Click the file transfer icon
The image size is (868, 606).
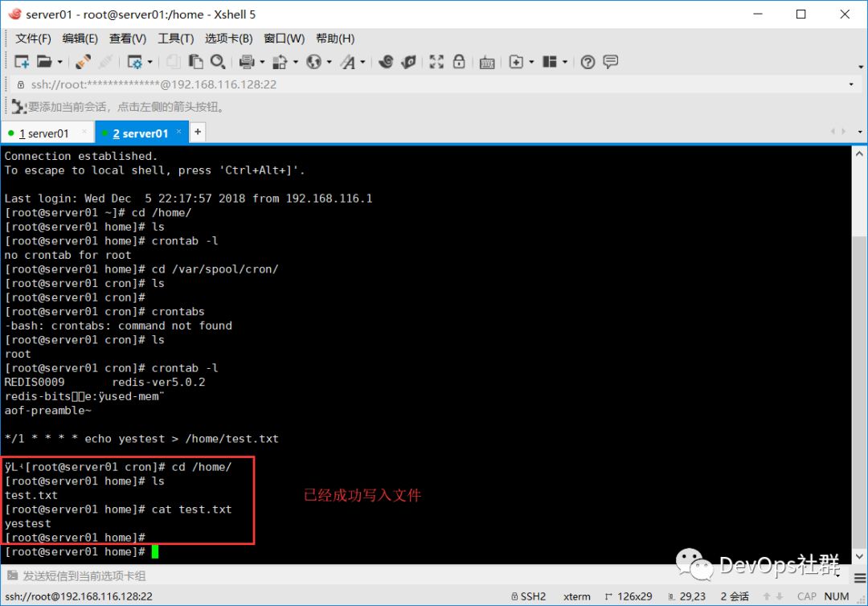click(x=280, y=62)
